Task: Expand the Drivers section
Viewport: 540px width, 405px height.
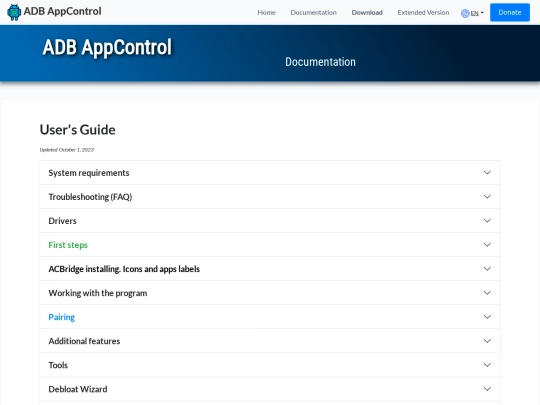Action: pyautogui.click(x=270, y=221)
